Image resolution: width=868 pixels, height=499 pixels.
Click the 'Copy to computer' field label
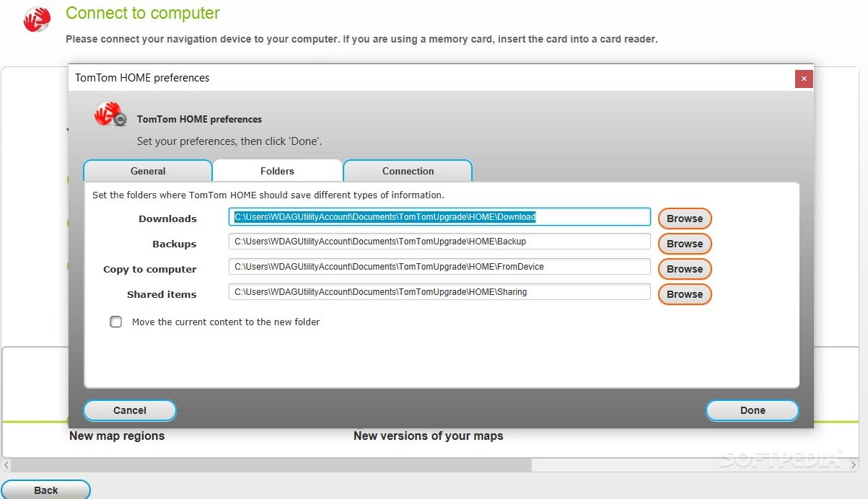150,269
